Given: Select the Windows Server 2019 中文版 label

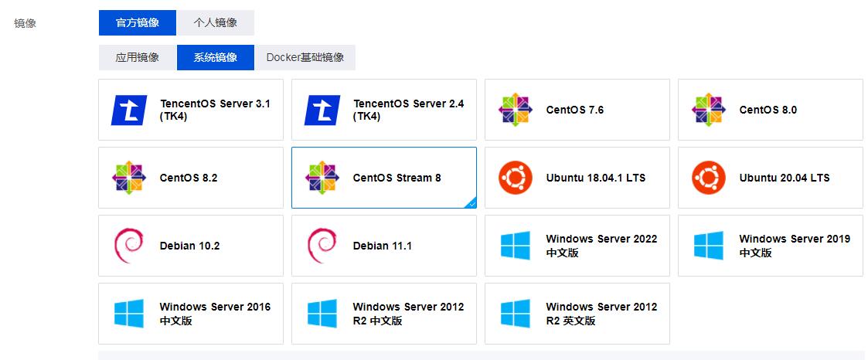Looking at the screenshot, I should [795, 246].
